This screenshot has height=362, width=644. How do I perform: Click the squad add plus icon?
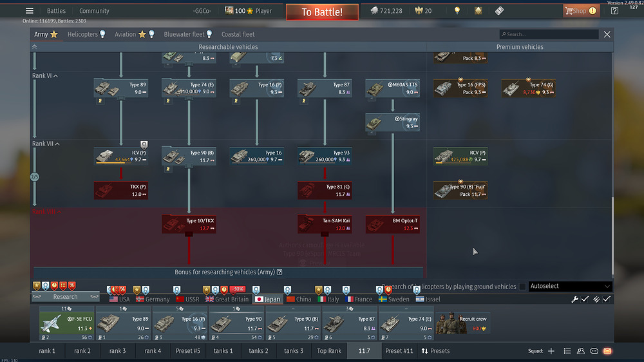coord(551,351)
